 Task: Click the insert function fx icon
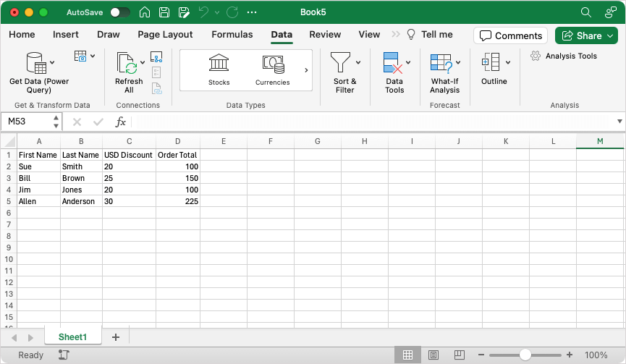coord(120,122)
